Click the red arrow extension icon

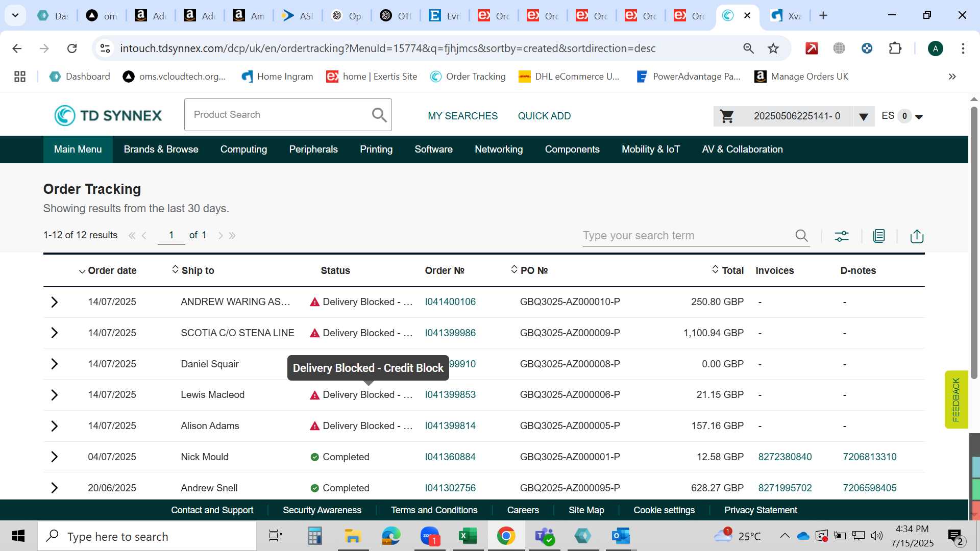point(812,48)
